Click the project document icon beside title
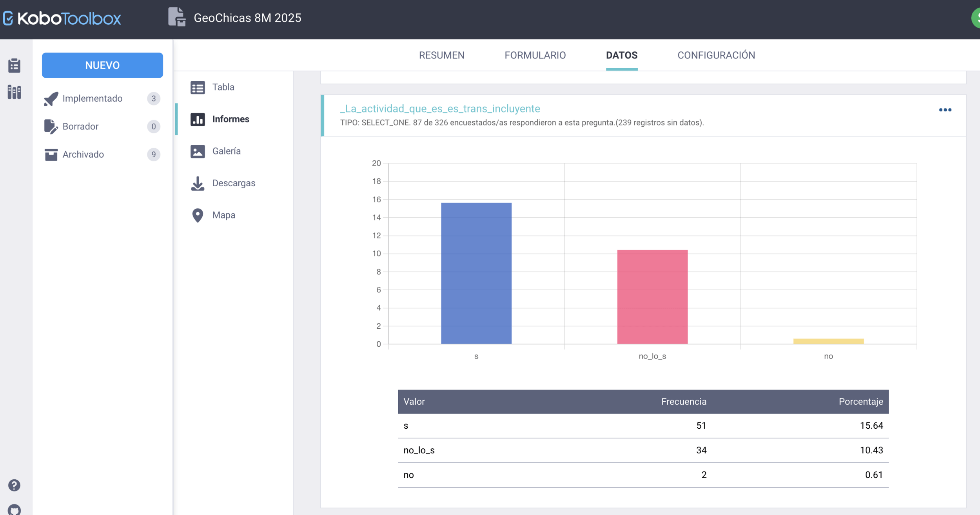 click(x=176, y=18)
